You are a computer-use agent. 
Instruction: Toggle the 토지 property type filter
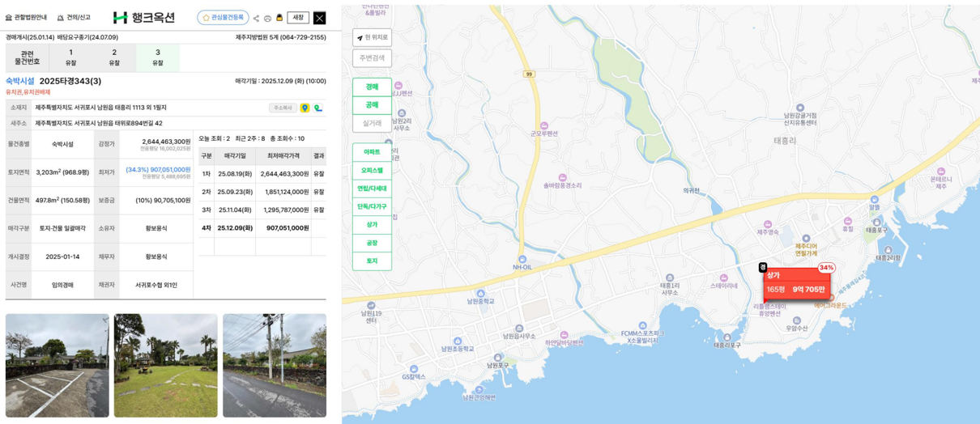(x=372, y=261)
